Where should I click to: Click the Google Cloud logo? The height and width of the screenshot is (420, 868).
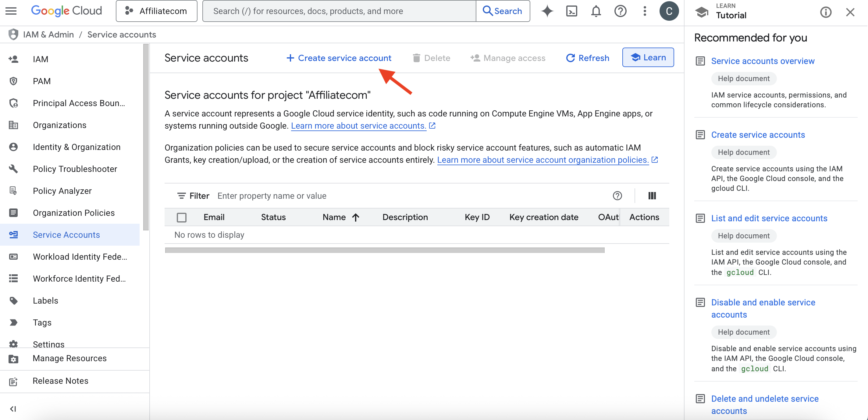tap(66, 11)
